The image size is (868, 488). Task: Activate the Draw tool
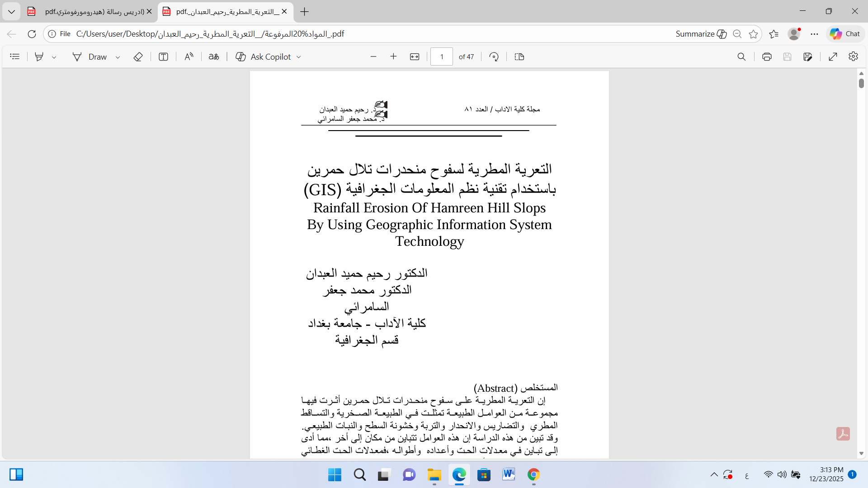click(x=90, y=56)
